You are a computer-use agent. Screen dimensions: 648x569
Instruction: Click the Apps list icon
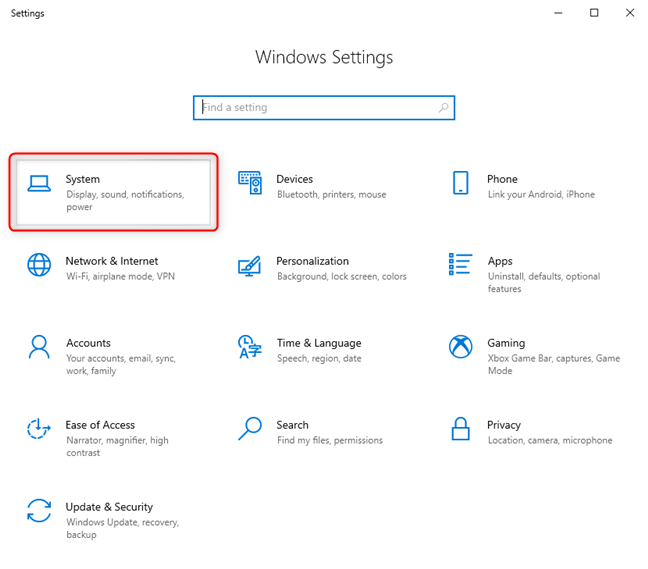(460, 264)
